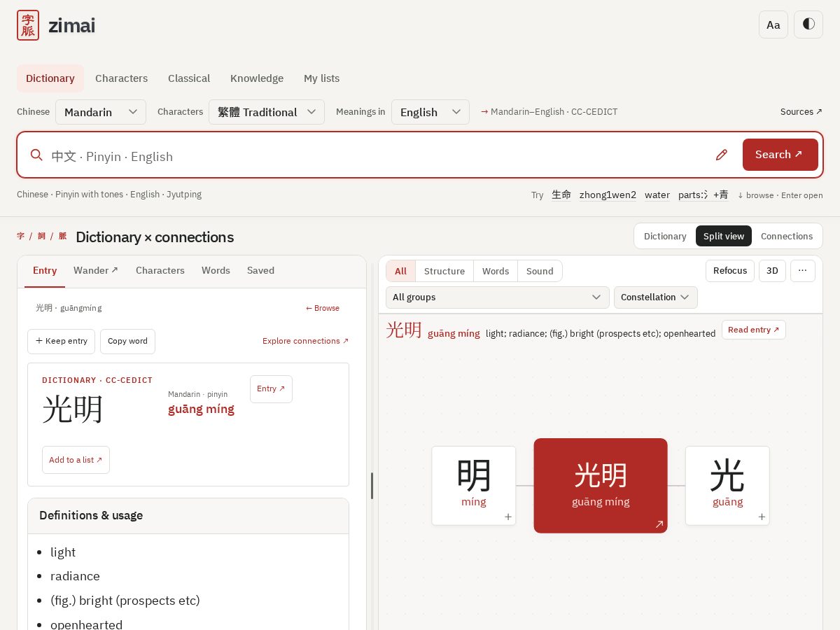Open the My lists tab
The width and height of the screenshot is (840, 630).
point(321,78)
